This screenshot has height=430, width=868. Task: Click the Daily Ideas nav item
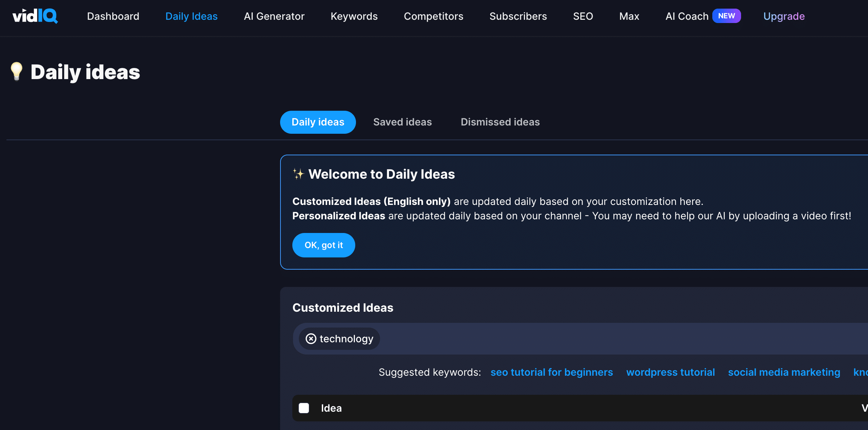click(x=192, y=15)
